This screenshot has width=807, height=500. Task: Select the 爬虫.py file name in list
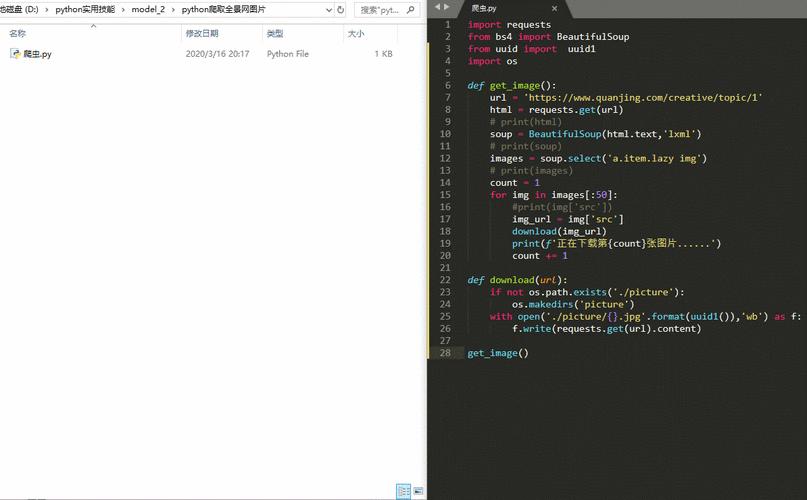(x=38, y=54)
